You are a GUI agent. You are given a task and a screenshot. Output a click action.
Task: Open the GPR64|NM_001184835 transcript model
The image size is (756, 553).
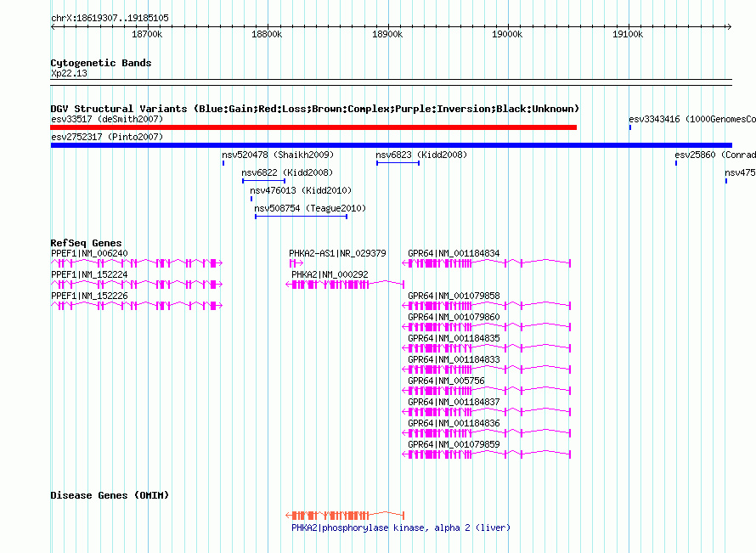[x=487, y=347]
